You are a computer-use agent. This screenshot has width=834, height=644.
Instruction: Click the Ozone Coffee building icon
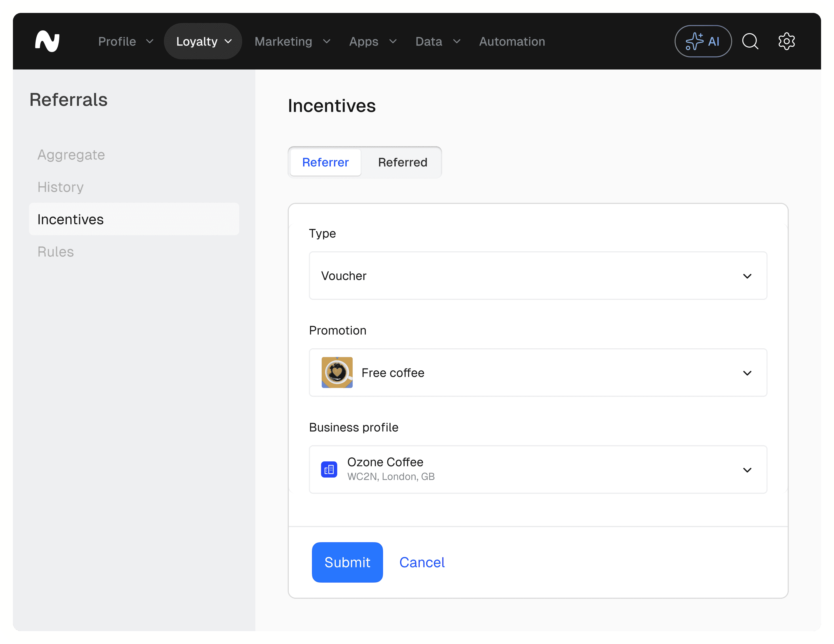329,469
